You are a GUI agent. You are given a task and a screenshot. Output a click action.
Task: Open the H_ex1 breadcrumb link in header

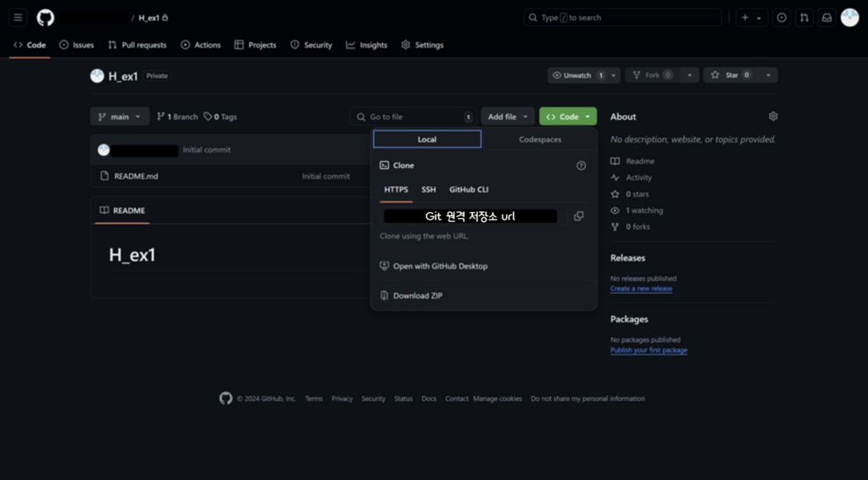click(x=149, y=18)
